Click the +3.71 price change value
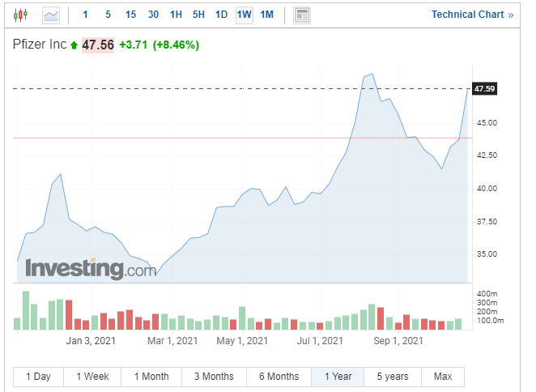536x392 pixels. 134,45
